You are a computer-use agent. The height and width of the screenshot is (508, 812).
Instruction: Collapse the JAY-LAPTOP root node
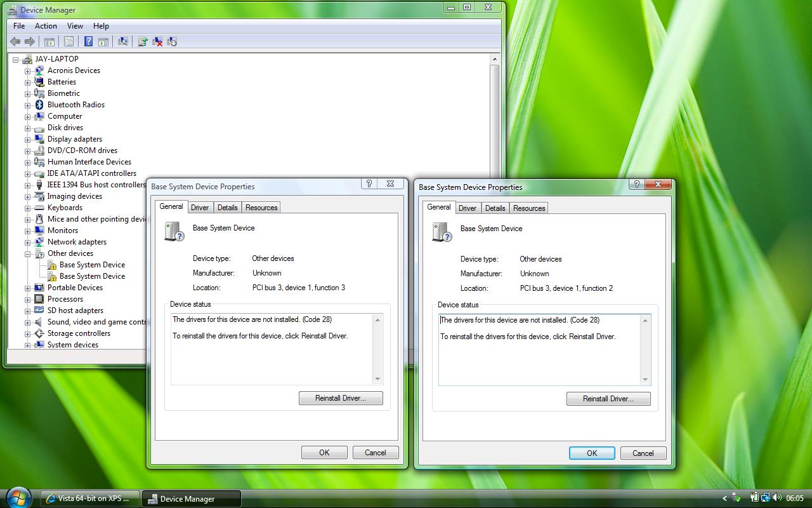point(16,59)
